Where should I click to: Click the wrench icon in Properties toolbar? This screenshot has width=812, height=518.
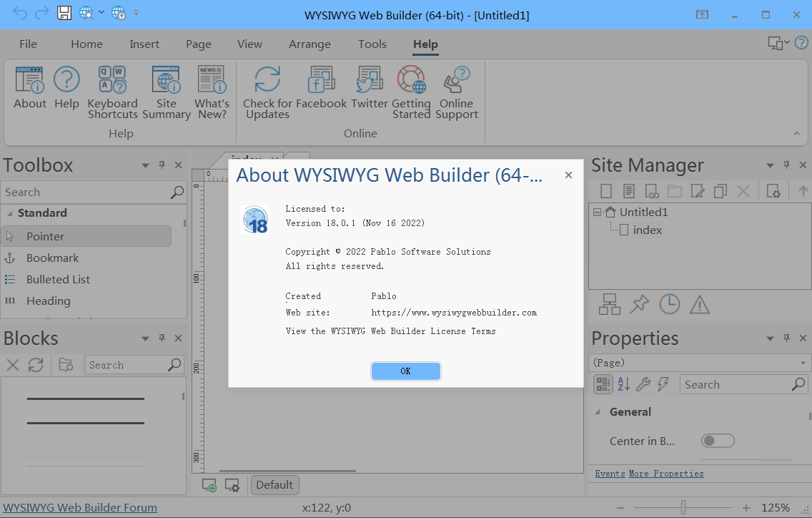(x=643, y=384)
